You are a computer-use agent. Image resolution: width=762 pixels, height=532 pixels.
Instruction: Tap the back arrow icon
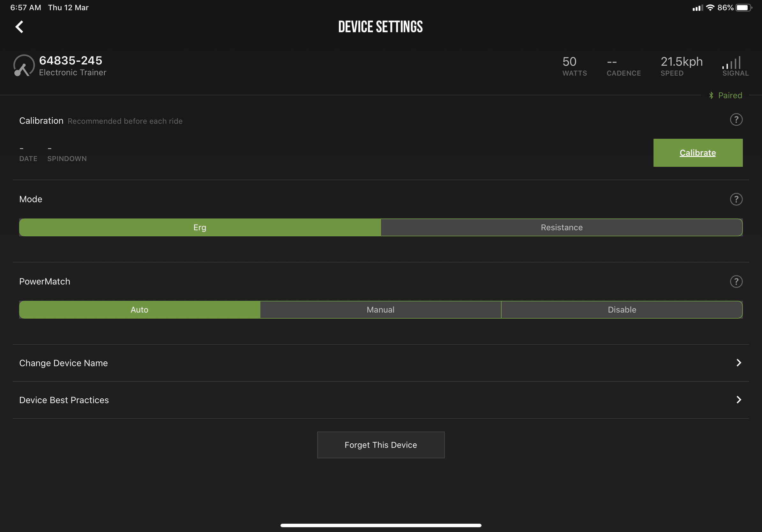pyautogui.click(x=19, y=27)
